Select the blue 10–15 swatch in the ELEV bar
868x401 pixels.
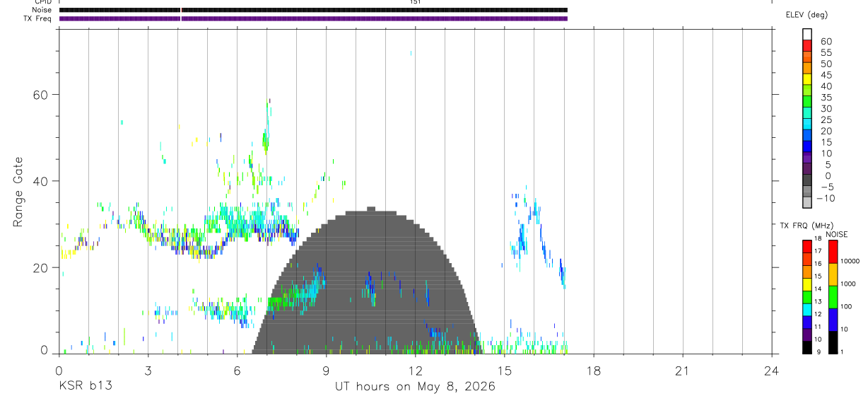pos(807,146)
